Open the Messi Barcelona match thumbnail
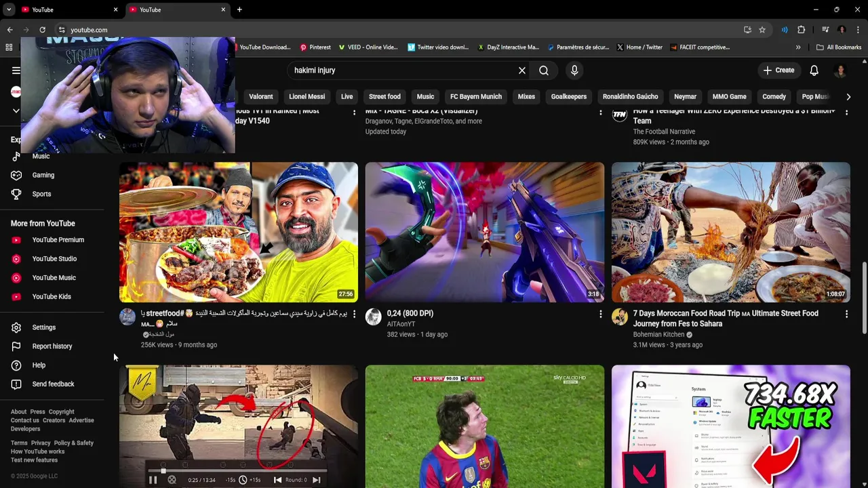The height and width of the screenshot is (488, 868). [x=485, y=426]
